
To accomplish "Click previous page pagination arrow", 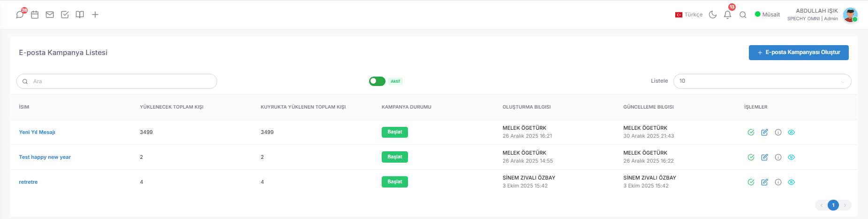I will (x=822, y=205).
